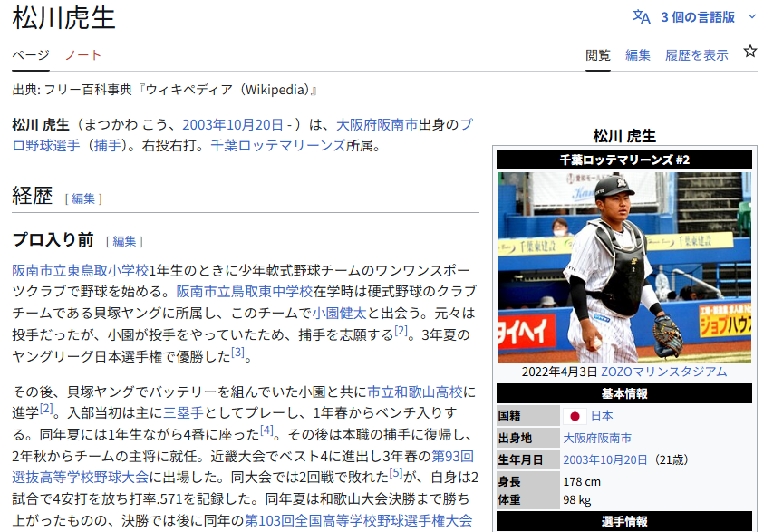This screenshot has height=532, width=773.
Task: Open the 市立和歌山高校 link
Action: pyautogui.click(x=415, y=392)
